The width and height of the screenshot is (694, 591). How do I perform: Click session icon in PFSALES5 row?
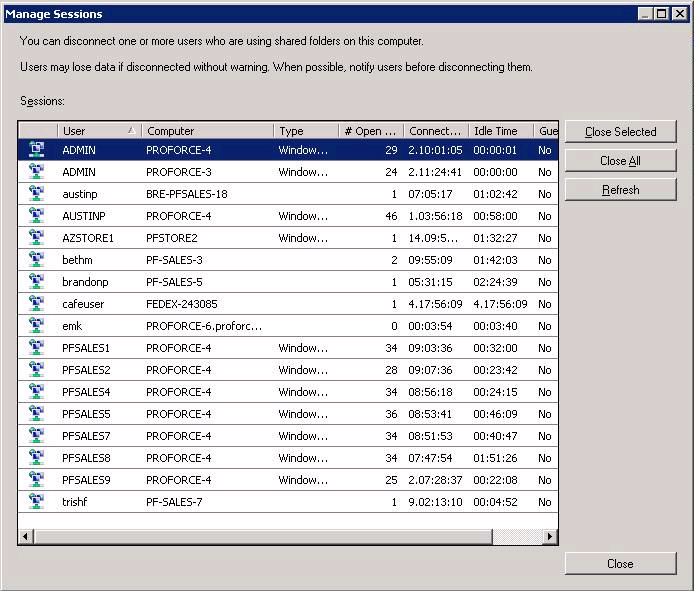point(36,413)
